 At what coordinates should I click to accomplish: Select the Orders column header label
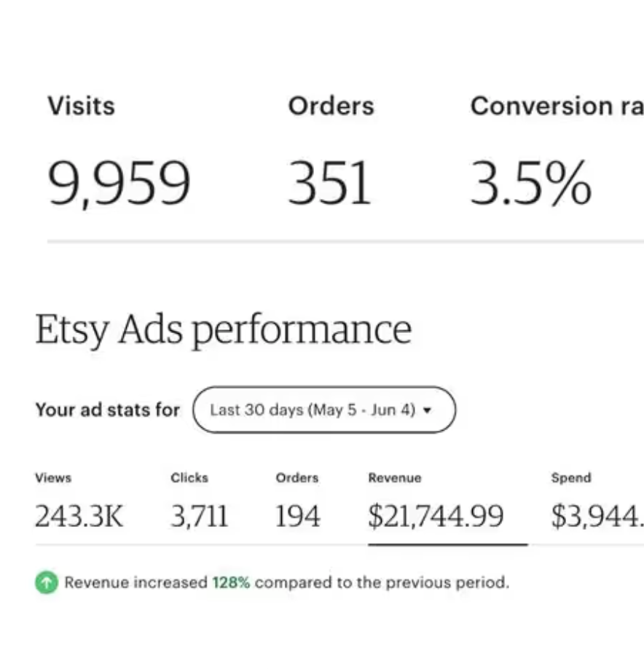[x=331, y=106]
